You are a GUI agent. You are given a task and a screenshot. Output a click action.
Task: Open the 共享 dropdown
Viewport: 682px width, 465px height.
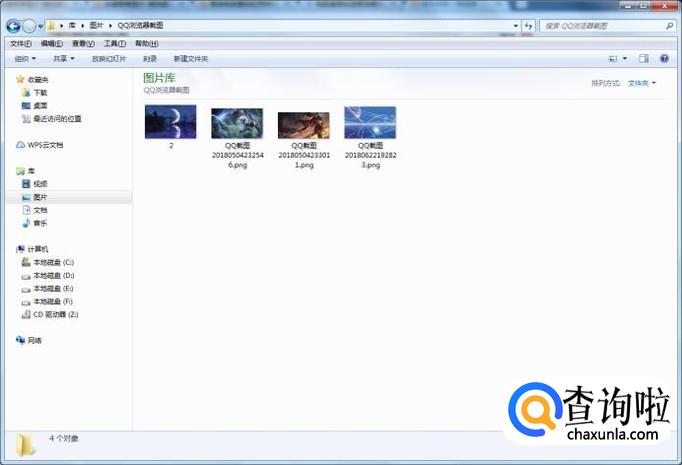[x=64, y=59]
